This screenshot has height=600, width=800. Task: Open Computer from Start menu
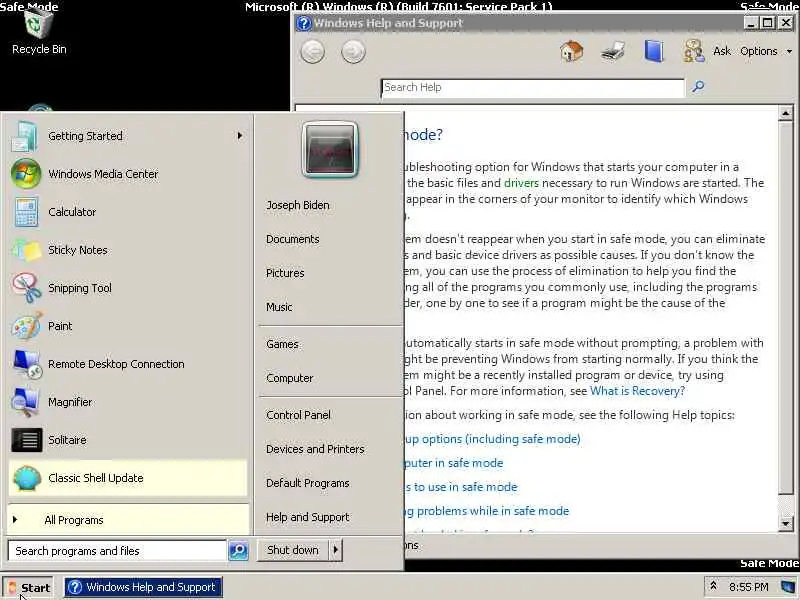pyautogui.click(x=290, y=379)
